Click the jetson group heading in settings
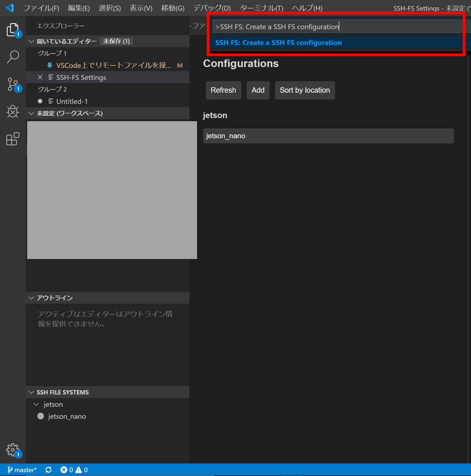This screenshot has height=476, width=471. point(215,115)
